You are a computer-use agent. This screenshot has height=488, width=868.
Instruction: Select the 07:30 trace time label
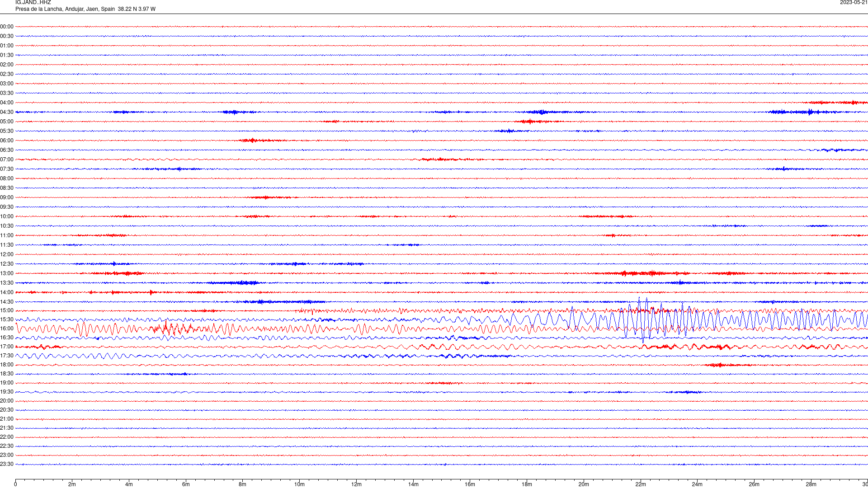coord(7,169)
